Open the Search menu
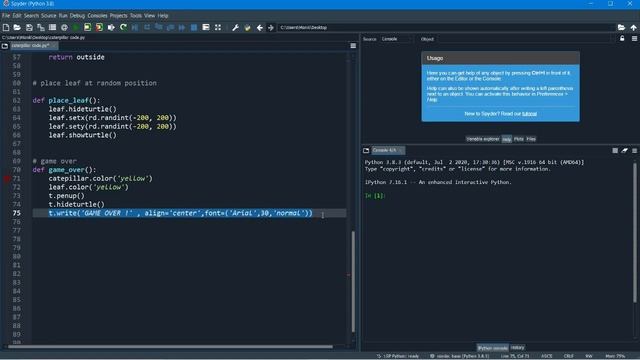 (x=31, y=16)
